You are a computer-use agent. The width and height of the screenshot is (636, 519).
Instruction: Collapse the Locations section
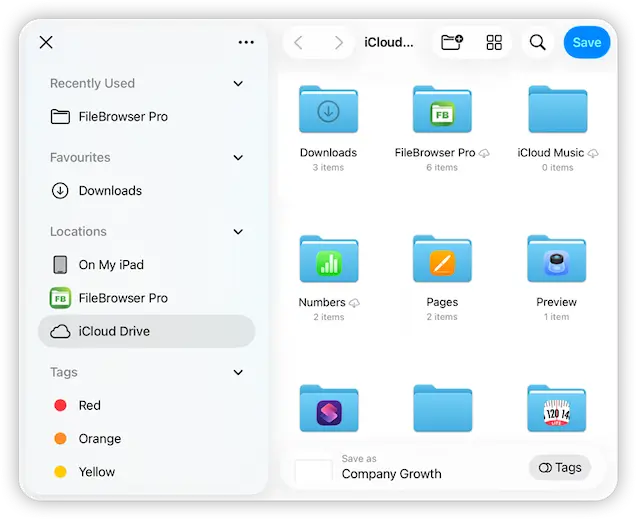(238, 232)
